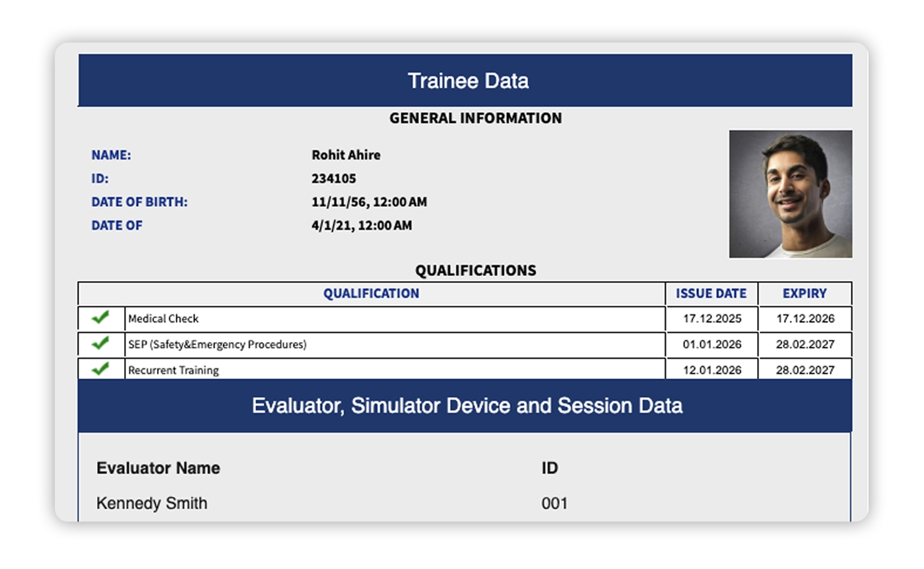
Task: Select the Medical Check qualification name
Action: [x=164, y=319]
